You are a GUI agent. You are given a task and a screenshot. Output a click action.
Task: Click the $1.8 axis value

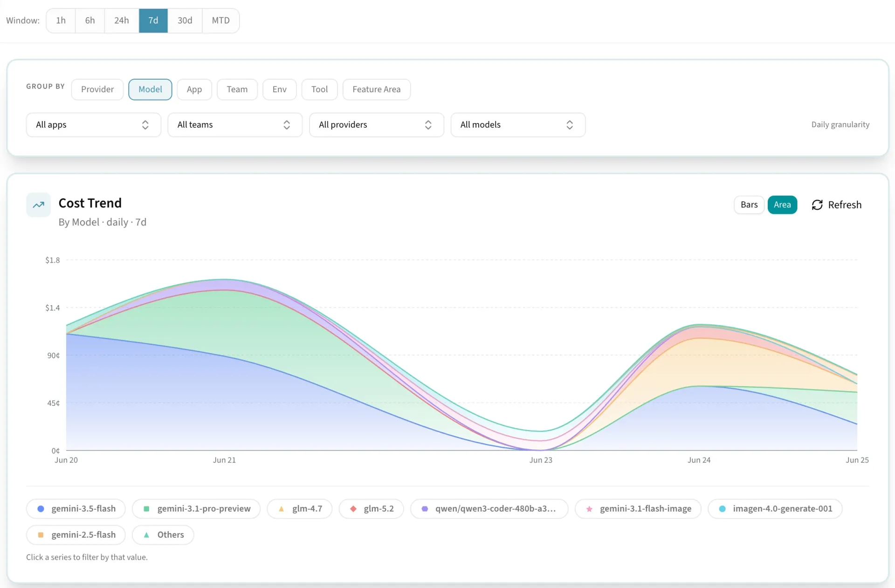coord(53,260)
